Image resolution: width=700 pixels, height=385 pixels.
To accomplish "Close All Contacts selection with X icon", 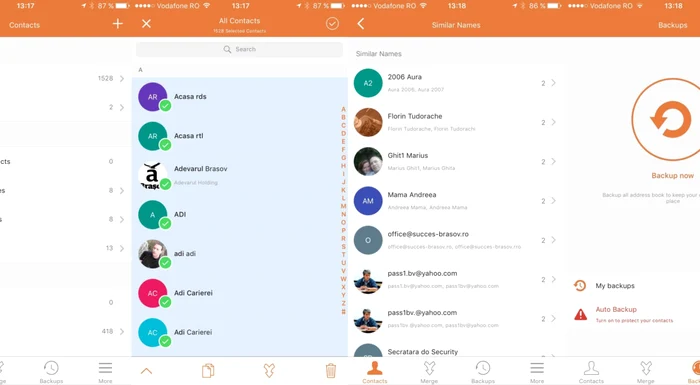I will coord(146,24).
